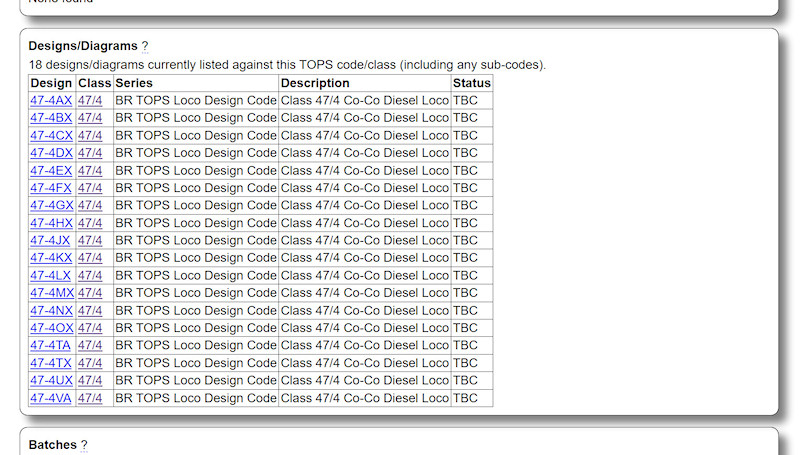Open the 47/4 class link in the 47-4AX row

[x=90, y=100]
